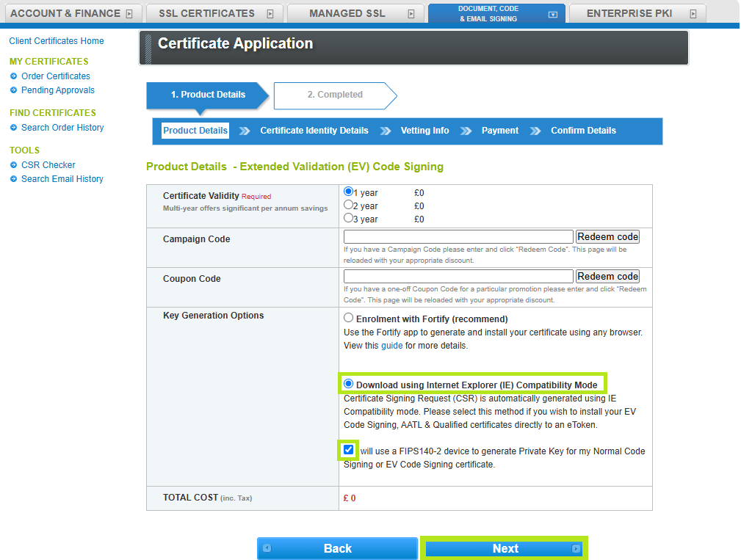Switch to Document, Code & Email Signing tab
741x560 pixels.
(x=488, y=13)
